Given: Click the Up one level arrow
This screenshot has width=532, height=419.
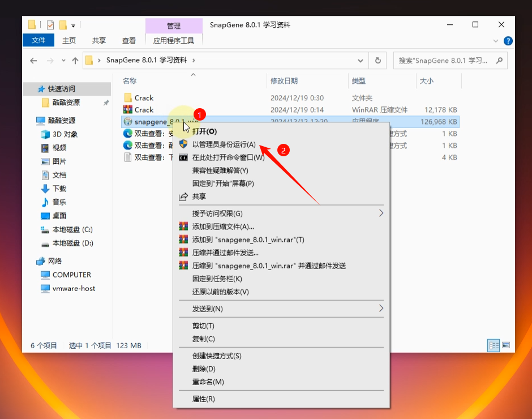Looking at the screenshot, I should 75,61.
